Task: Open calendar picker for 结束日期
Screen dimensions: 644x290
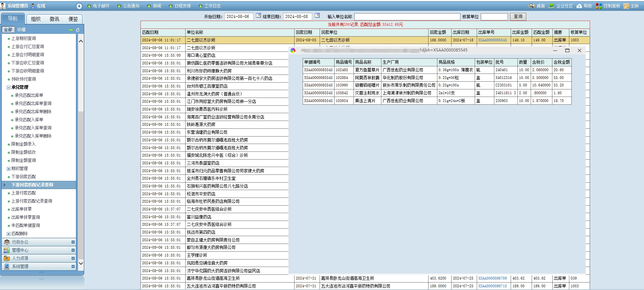Action: [x=317, y=16]
